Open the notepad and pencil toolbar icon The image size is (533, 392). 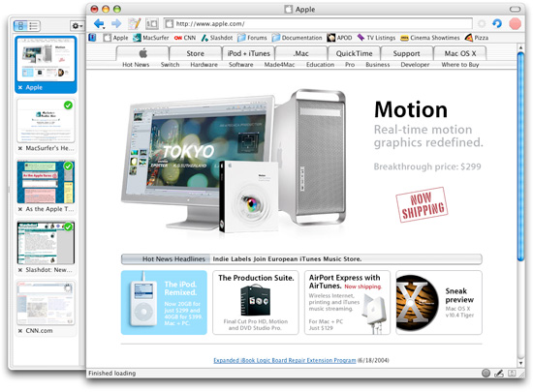pos(134,24)
